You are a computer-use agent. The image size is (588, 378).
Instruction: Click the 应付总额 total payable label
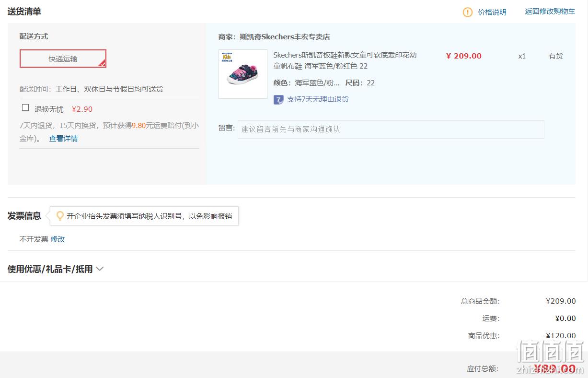coord(483,369)
